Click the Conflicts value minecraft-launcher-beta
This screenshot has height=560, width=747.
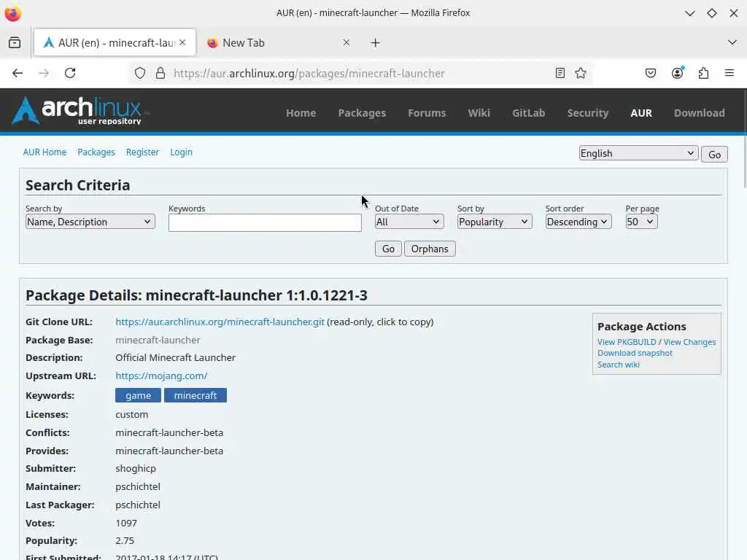[x=169, y=433]
